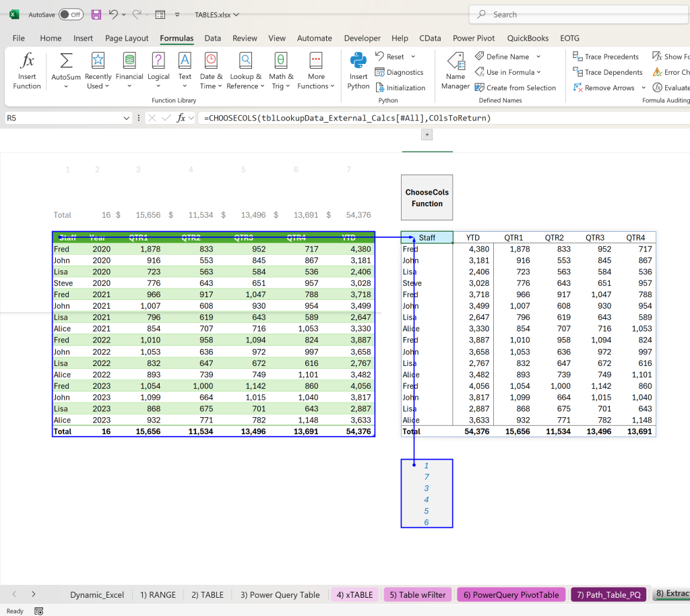
Task: Toggle the AutoSave switch
Action: point(71,15)
